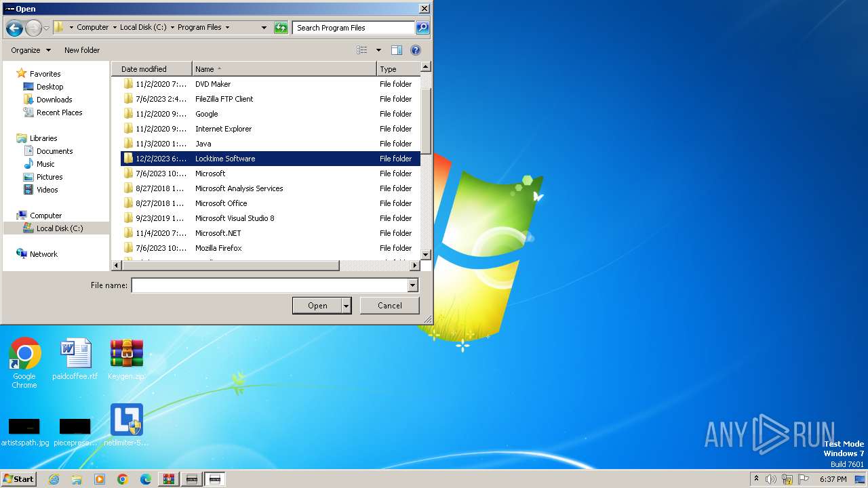Sort by Type column header
The width and height of the screenshot is (868, 488).
pos(398,69)
